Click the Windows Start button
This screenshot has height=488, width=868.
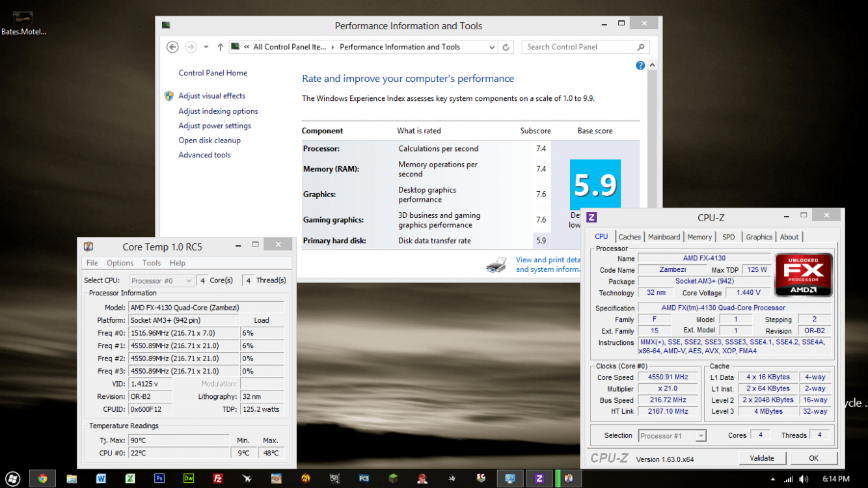point(13,478)
